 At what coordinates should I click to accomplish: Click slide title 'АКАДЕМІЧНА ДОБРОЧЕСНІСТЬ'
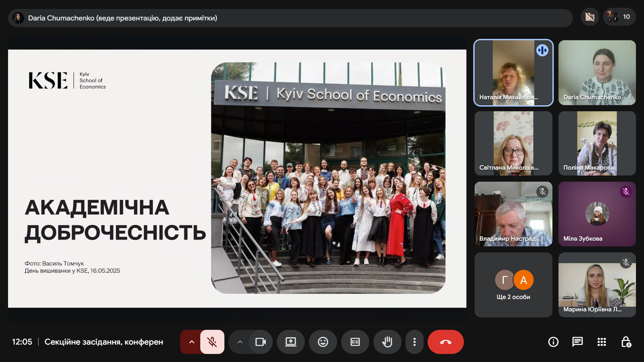click(x=115, y=220)
